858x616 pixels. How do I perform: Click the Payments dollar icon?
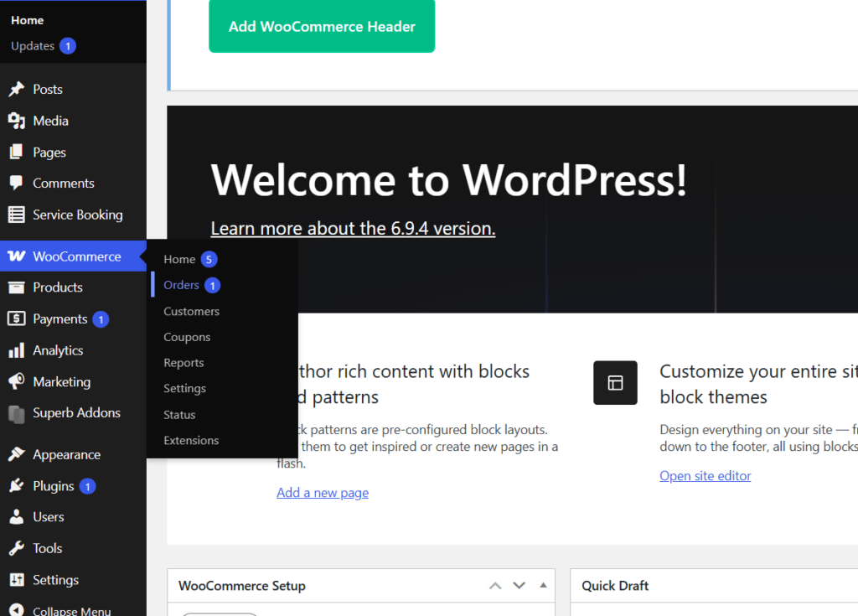pyautogui.click(x=17, y=318)
